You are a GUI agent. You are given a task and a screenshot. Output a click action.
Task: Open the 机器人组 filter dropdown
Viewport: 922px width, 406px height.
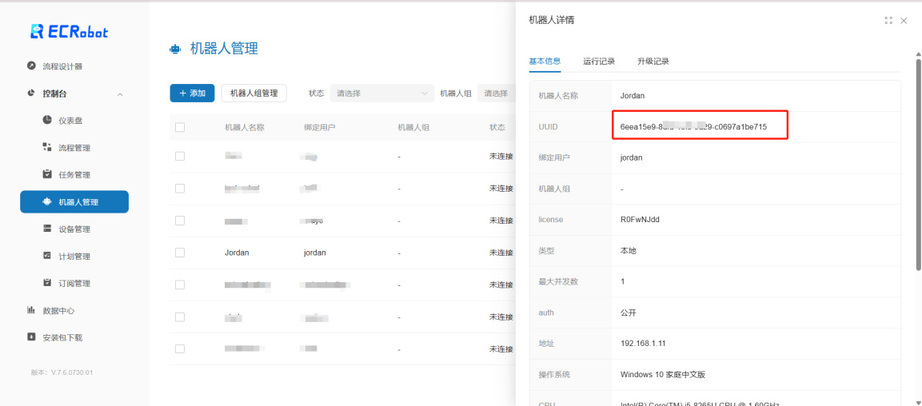497,93
